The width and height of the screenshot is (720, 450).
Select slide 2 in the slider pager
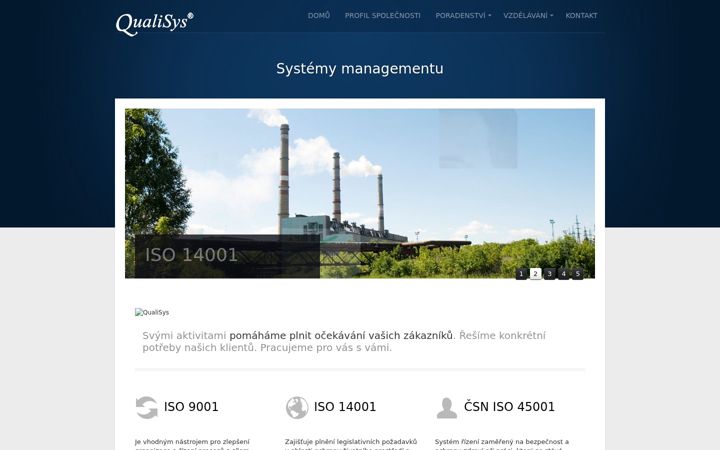point(535,274)
